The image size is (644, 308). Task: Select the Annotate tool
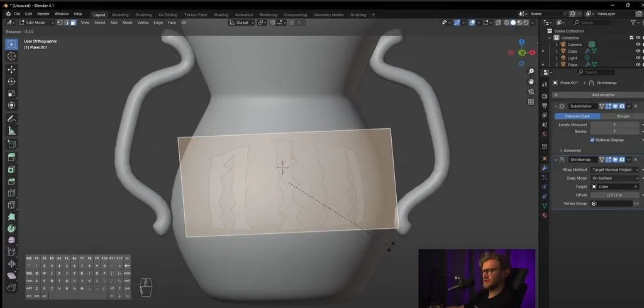[x=11, y=119]
